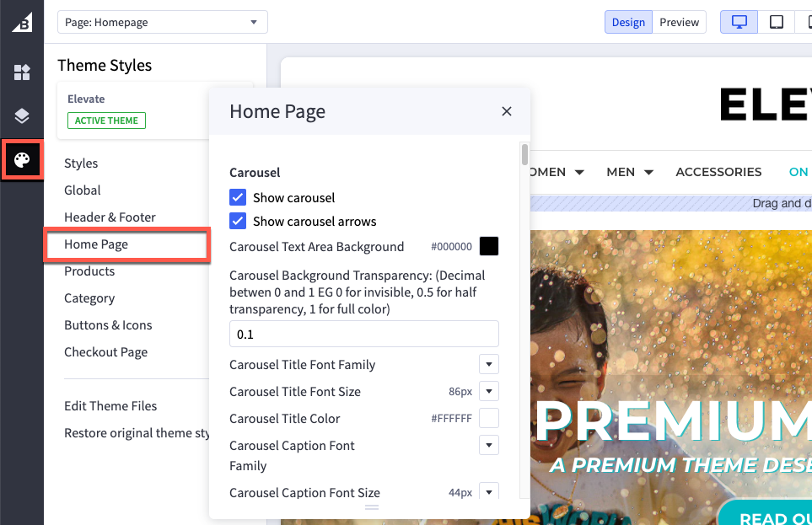Screen dimensions: 812x525
Task: Switch to Preview mode
Action: [x=679, y=22]
